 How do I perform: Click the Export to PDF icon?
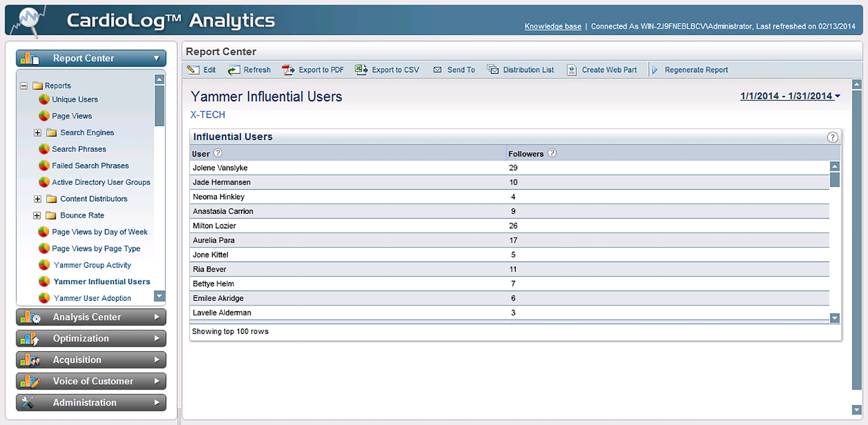click(288, 70)
